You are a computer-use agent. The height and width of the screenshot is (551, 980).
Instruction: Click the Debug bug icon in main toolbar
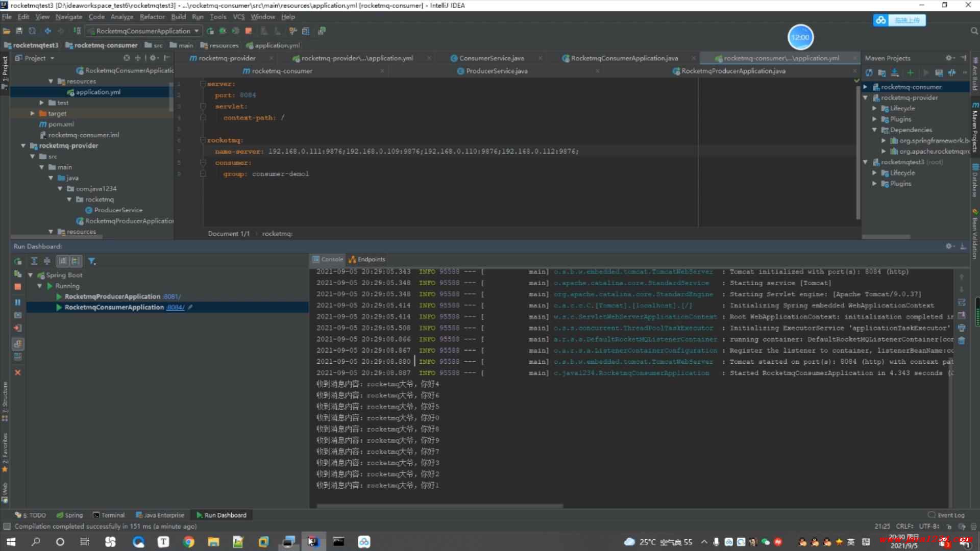coord(223,31)
